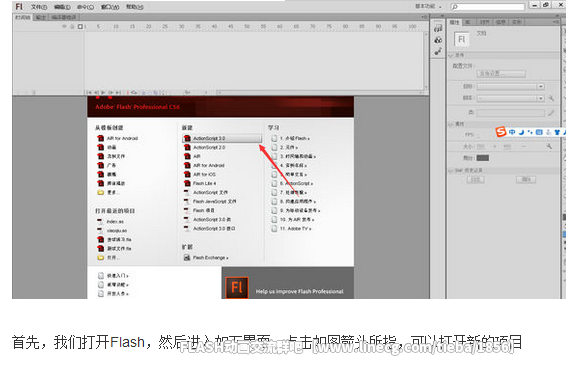Toggle Chinese/English mode 中 on IME bar
Viewport: 566px width, 366px height.
click(512, 132)
